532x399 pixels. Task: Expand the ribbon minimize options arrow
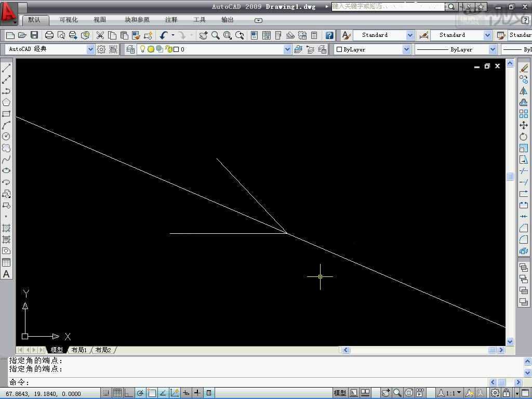tap(258, 20)
